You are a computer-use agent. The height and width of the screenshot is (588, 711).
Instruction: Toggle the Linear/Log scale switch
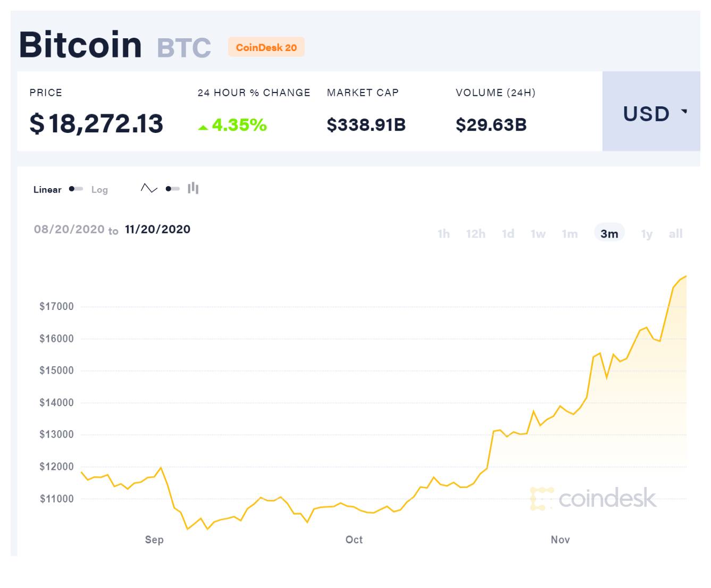[76, 189]
